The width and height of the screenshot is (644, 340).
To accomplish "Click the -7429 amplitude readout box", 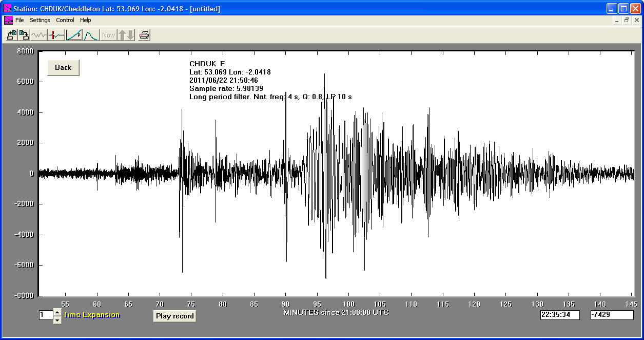I will [612, 315].
